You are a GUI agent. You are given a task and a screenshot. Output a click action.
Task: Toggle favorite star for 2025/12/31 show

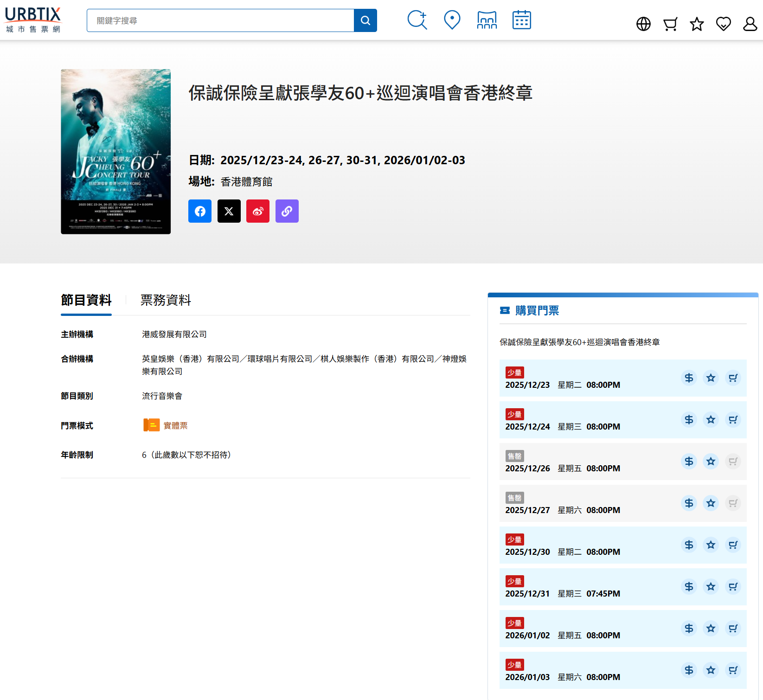point(711,587)
